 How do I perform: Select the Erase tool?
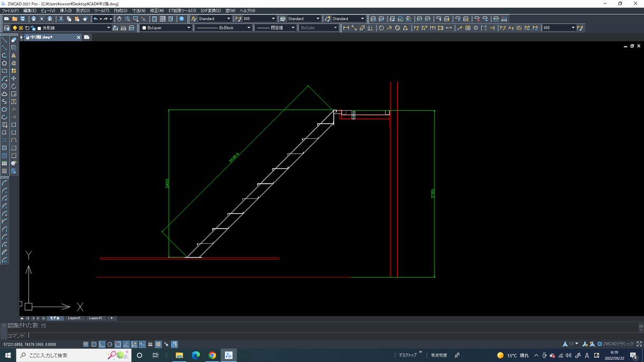click(x=14, y=40)
